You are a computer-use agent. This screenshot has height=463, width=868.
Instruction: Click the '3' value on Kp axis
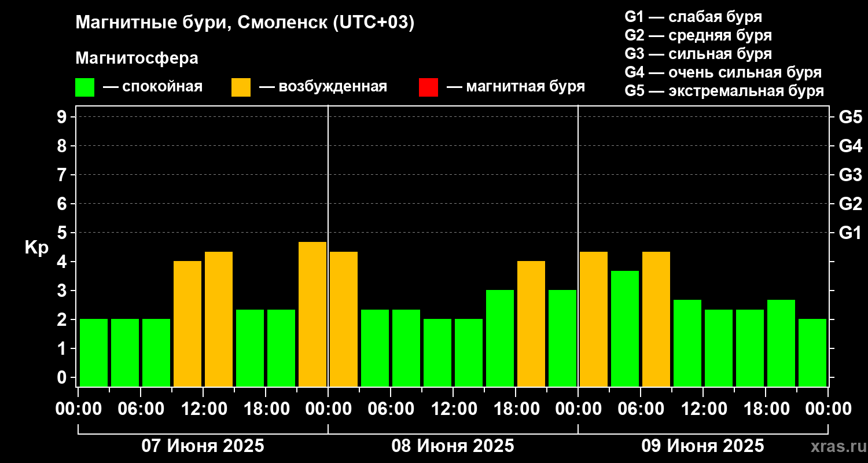[62, 291]
